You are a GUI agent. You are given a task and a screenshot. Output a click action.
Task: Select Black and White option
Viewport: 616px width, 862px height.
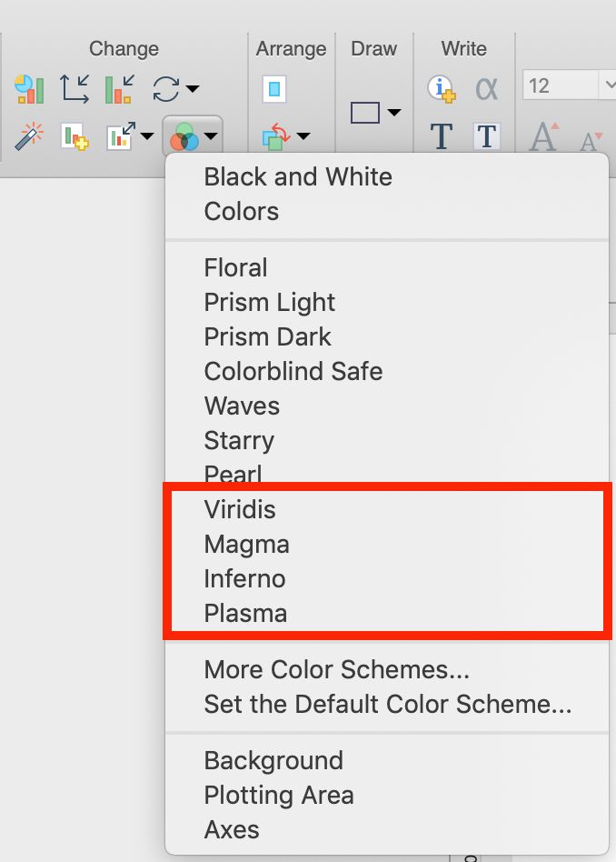298,176
